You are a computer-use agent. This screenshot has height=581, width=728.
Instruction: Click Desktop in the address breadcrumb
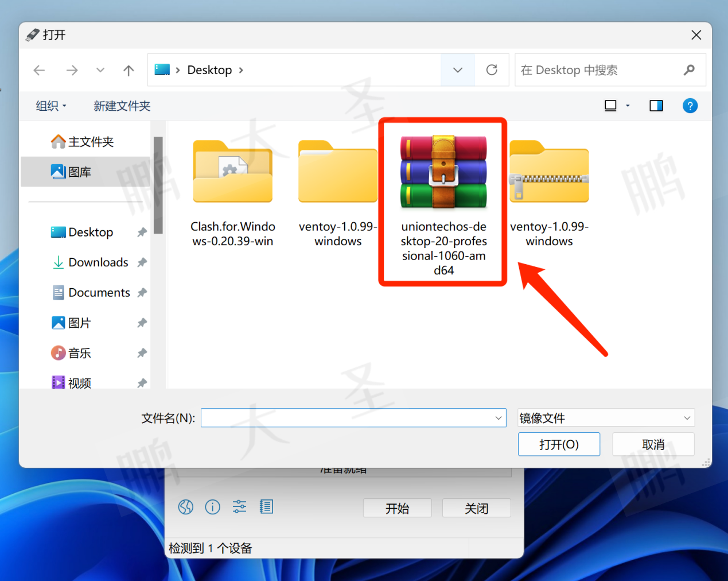[x=209, y=70]
